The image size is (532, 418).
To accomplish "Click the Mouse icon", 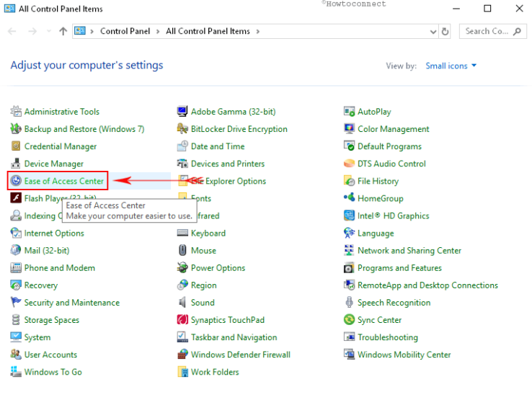I will click(x=182, y=250).
